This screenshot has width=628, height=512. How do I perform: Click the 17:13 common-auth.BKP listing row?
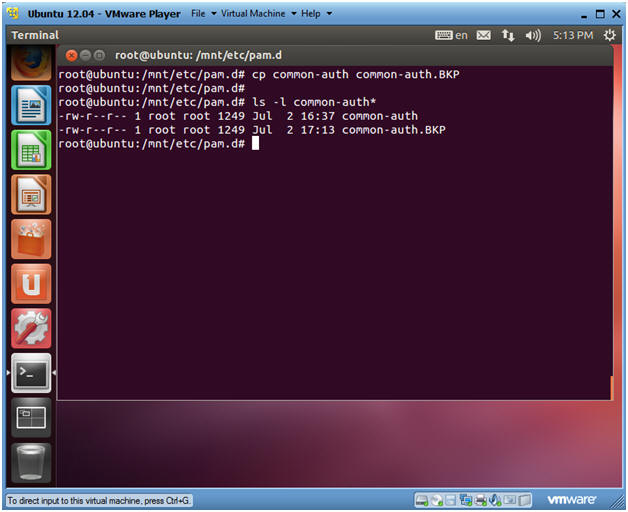click(x=252, y=130)
